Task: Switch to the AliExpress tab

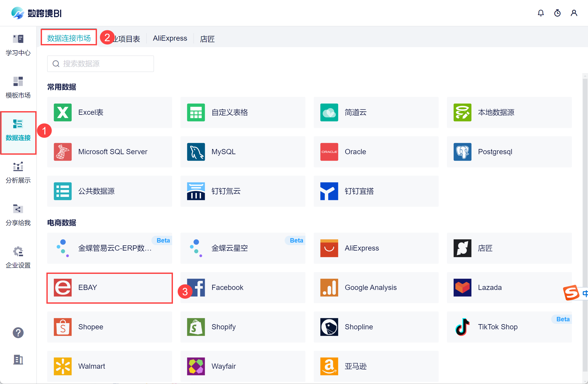Action: coord(170,38)
